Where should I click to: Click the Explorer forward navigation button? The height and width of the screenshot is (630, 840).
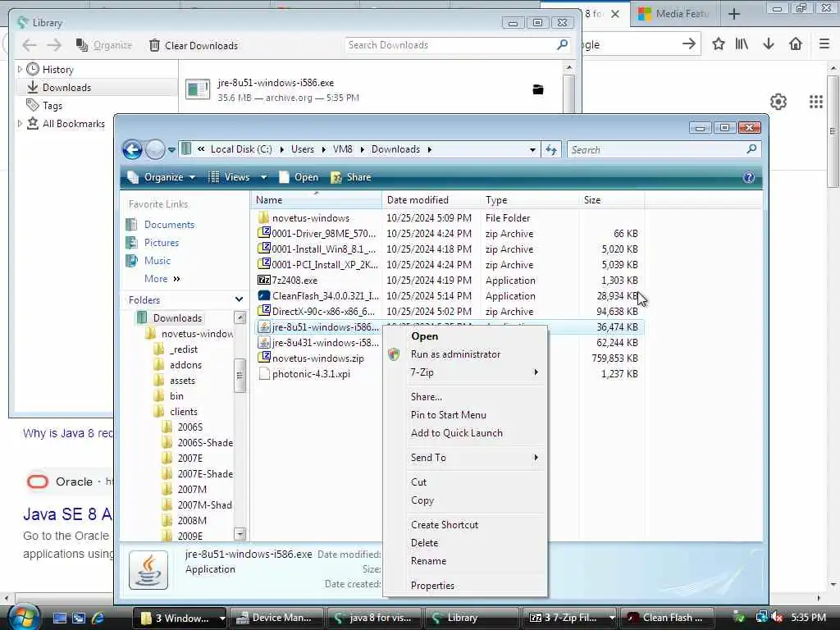155,149
